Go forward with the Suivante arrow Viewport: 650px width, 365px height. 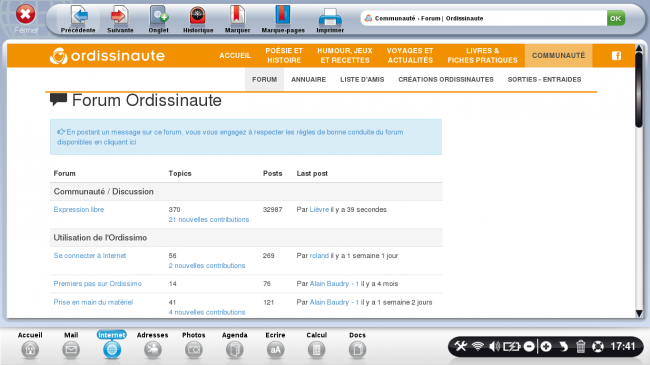click(x=120, y=19)
